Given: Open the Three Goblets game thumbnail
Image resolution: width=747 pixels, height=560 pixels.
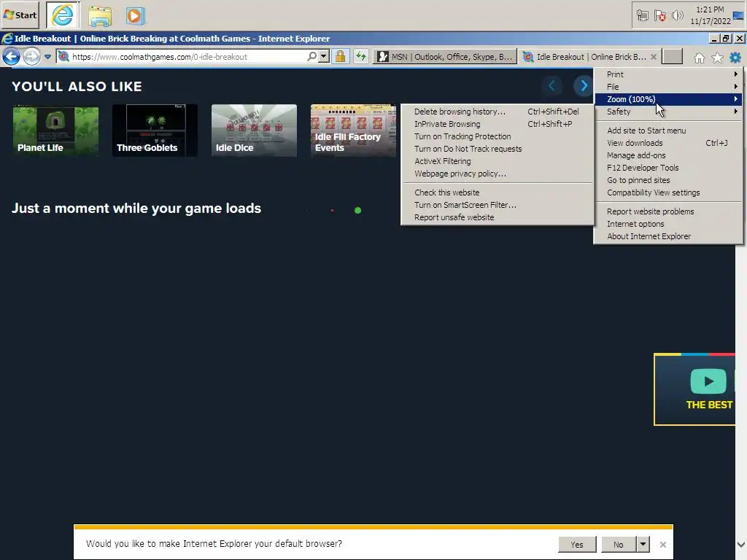Looking at the screenshot, I should pos(155,131).
